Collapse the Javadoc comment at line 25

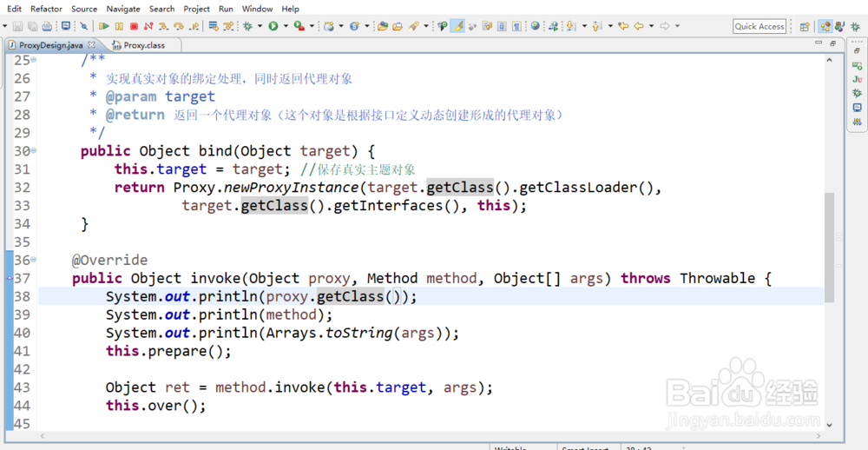tap(34, 60)
